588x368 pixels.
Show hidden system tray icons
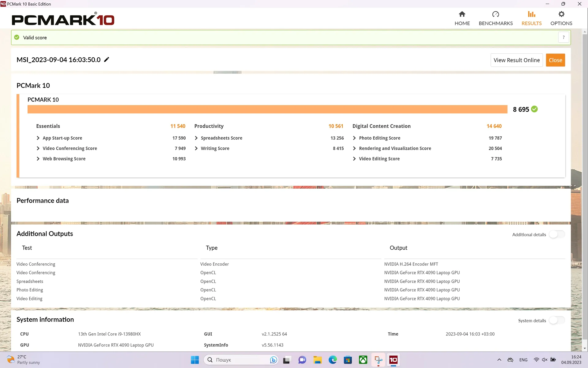coord(499,360)
